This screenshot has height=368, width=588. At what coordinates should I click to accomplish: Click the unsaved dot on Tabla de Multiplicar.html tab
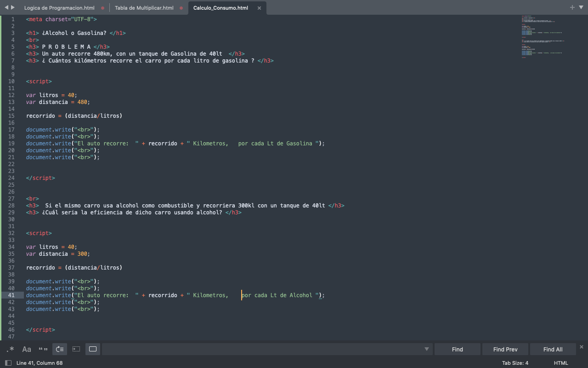(x=181, y=8)
